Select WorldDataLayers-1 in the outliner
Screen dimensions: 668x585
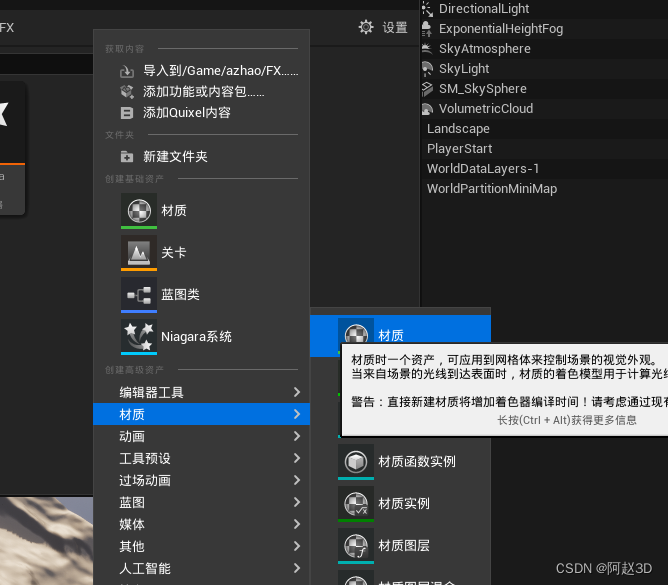483,169
